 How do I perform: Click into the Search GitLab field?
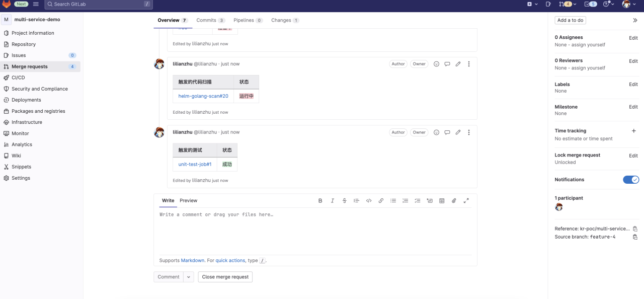click(x=98, y=4)
